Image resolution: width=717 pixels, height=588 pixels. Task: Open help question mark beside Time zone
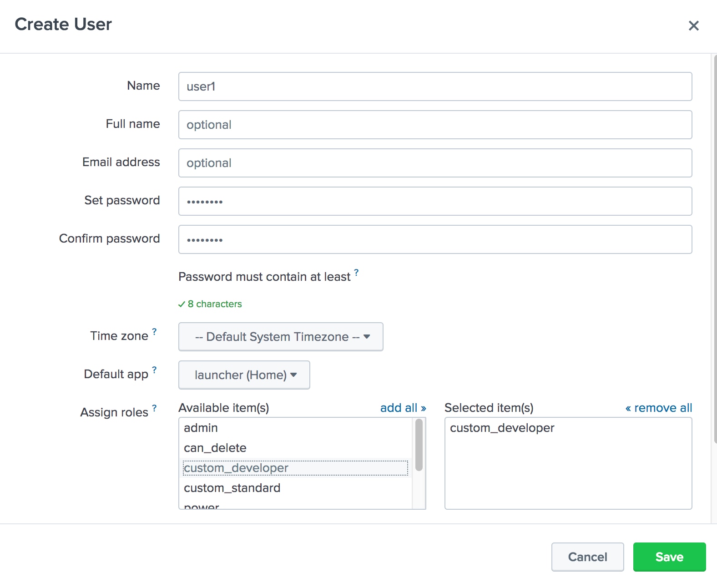click(x=154, y=331)
